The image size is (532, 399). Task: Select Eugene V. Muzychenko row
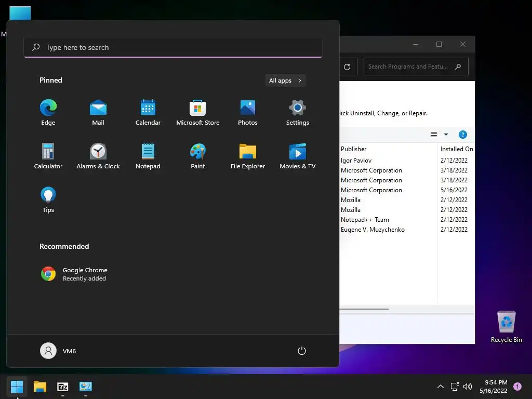(x=407, y=229)
